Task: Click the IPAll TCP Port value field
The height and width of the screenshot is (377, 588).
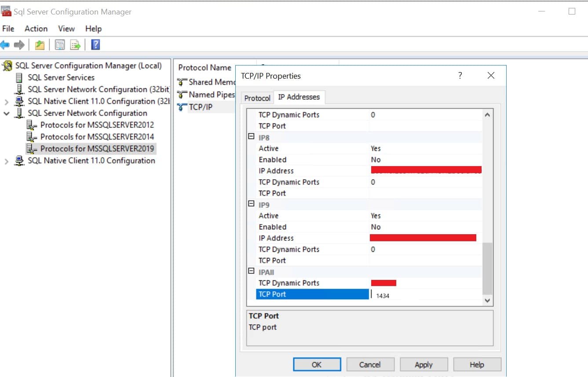Action: (x=425, y=294)
